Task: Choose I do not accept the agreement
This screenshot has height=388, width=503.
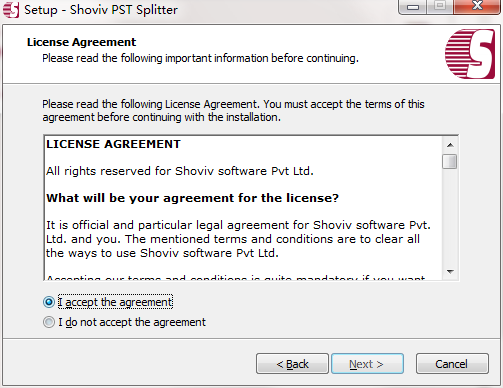Action: pyautogui.click(x=49, y=322)
